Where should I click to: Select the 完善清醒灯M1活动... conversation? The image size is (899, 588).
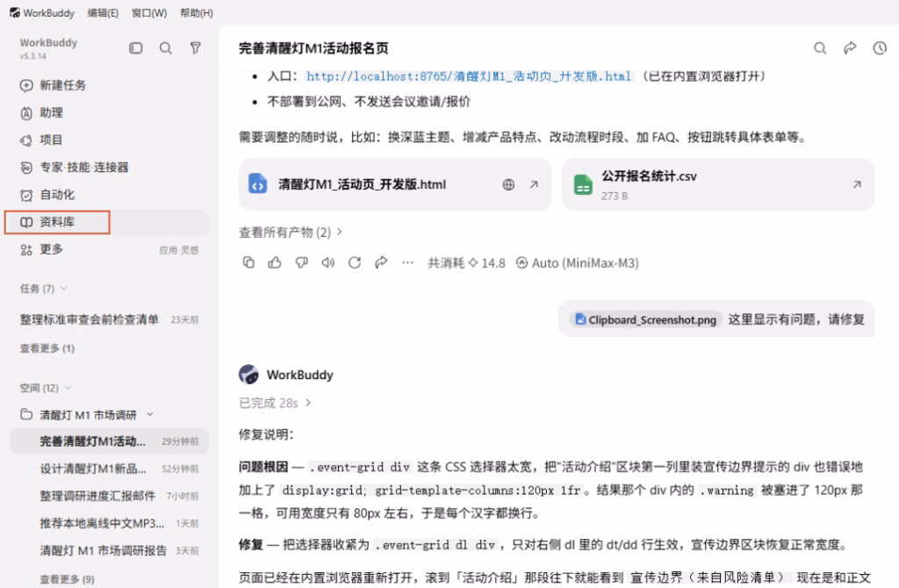click(x=109, y=441)
